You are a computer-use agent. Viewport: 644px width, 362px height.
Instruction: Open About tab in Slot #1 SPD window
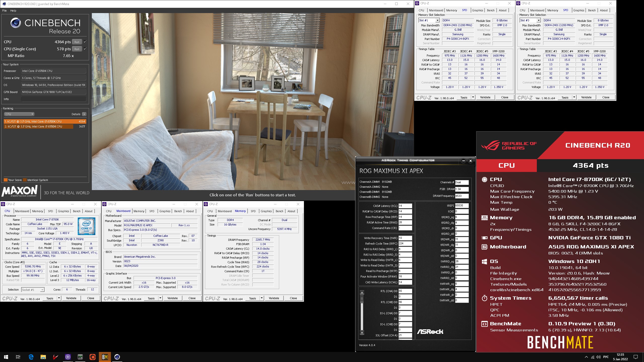[503, 10]
